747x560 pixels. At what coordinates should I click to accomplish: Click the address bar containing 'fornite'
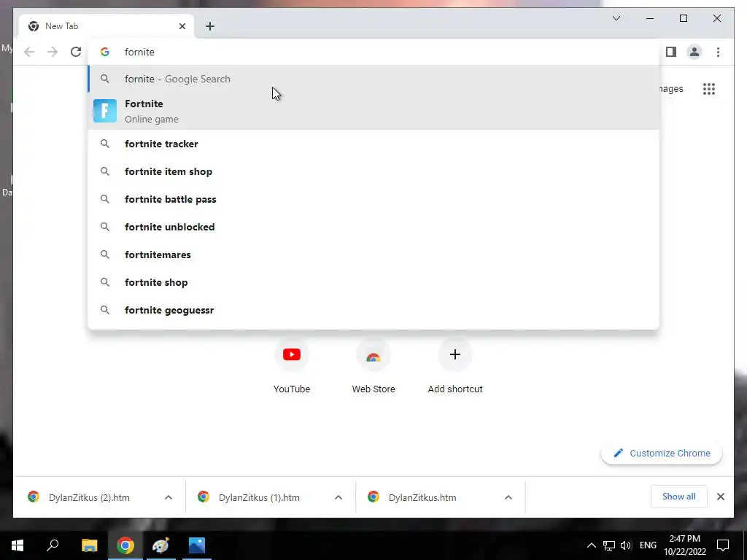[x=374, y=52]
